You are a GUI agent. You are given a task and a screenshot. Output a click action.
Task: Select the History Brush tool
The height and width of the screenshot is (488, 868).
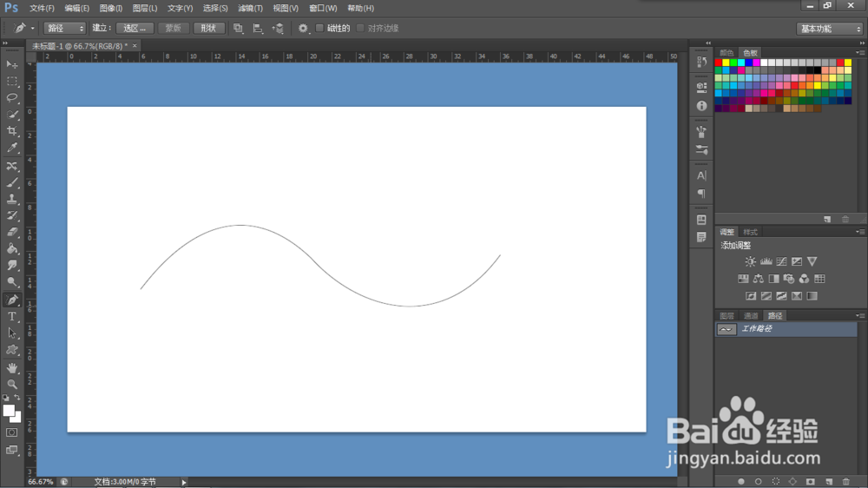pos(11,215)
